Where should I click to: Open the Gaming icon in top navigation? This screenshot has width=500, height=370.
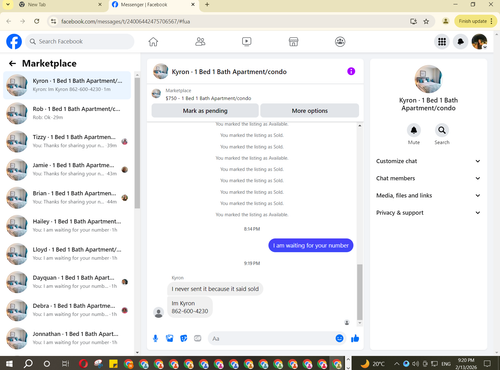(x=340, y=42)
